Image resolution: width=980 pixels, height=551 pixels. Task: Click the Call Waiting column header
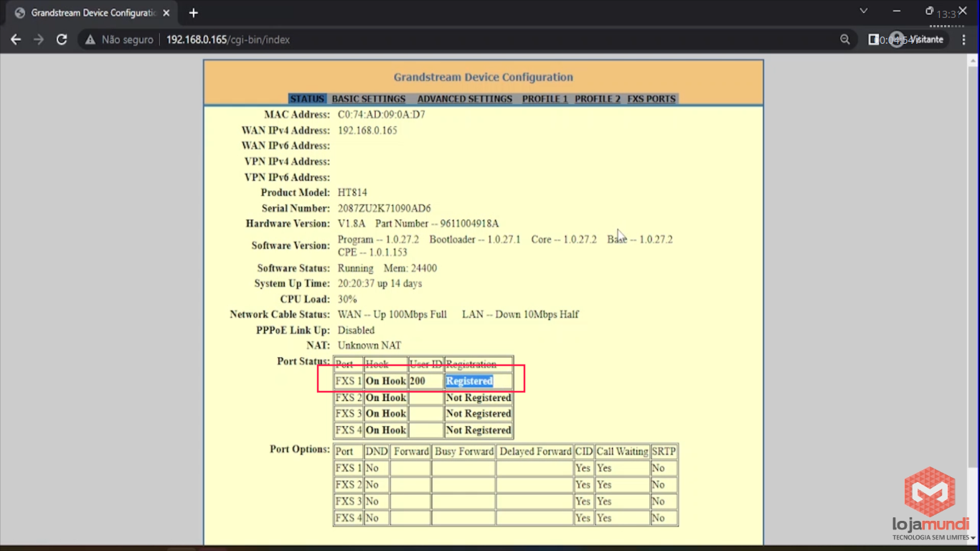pyautogui.click(x=622, y=451)
